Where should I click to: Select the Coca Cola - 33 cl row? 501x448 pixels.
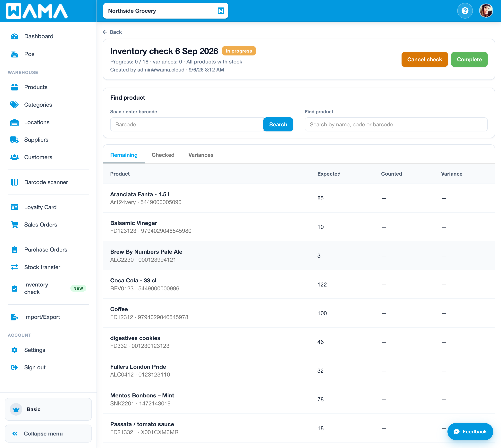(x=299, y=285)
